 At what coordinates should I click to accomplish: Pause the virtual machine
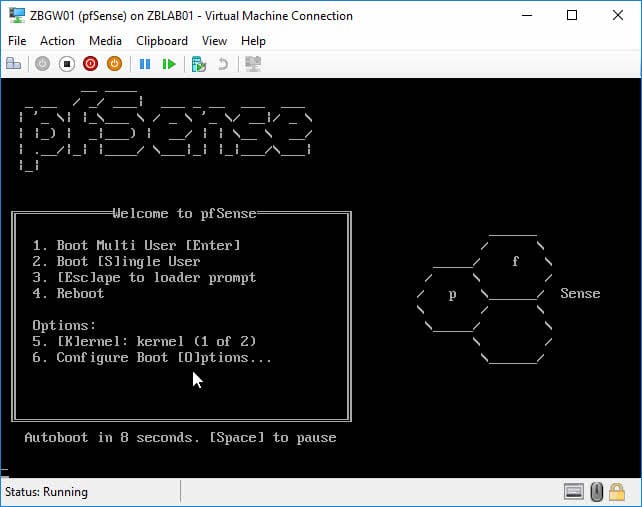click(x=145, y=64)
